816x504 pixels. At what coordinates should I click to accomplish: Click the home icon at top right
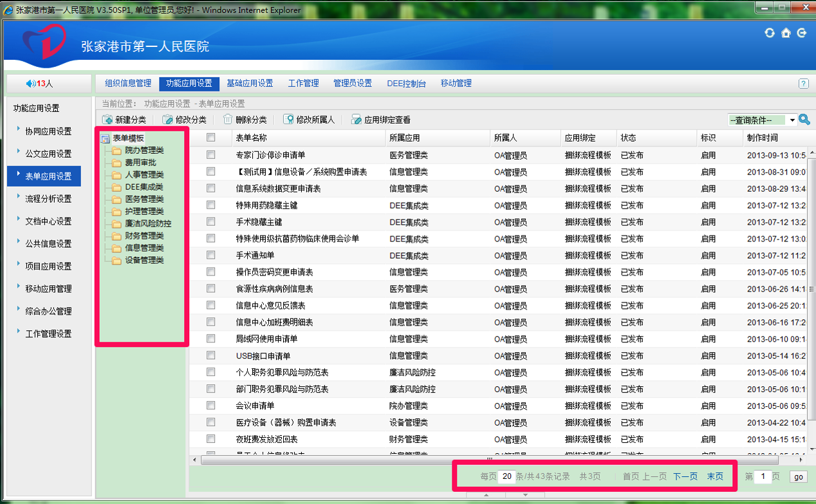786,32
